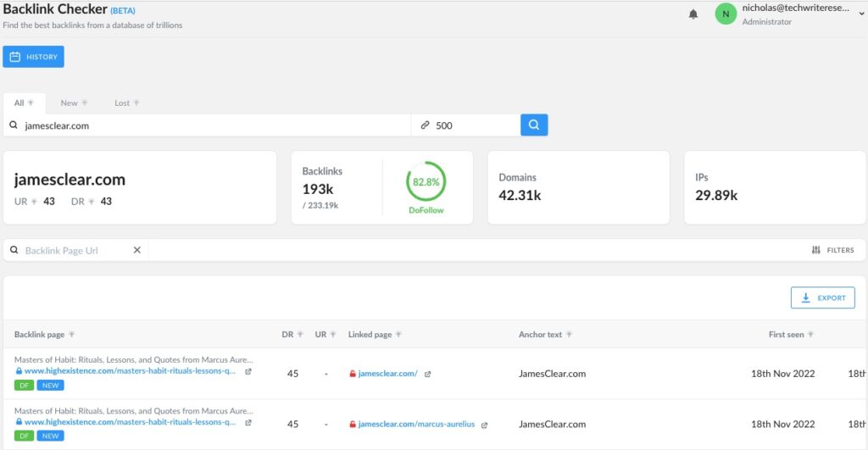Click the red lock icon by marcus-aurelius link
868x450 pixels.
coord(353,425)
